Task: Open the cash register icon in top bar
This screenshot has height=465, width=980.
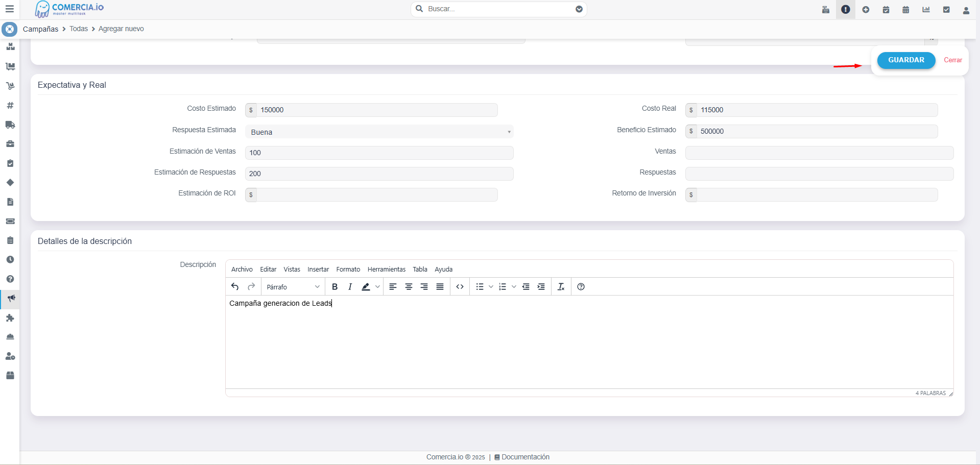Action: point(825,10)
